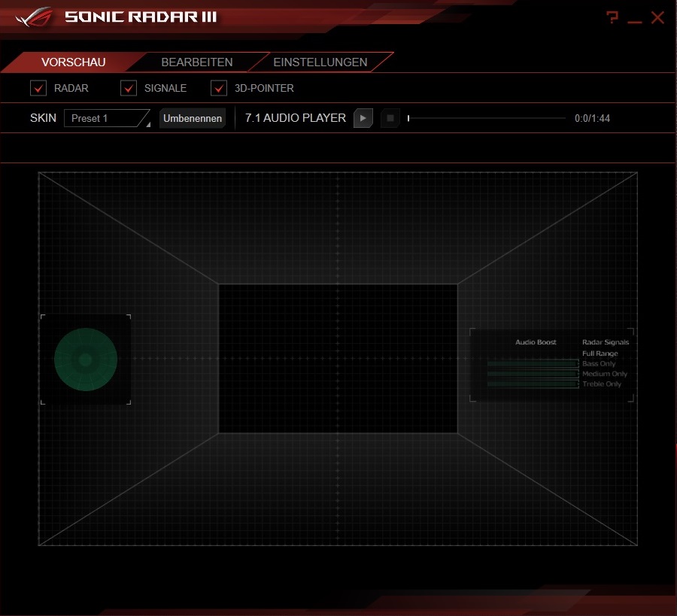The height and width of the screenshot is (616, 677).
Task: Start playback in the 7.1 Audio Player
Action: 363,118
